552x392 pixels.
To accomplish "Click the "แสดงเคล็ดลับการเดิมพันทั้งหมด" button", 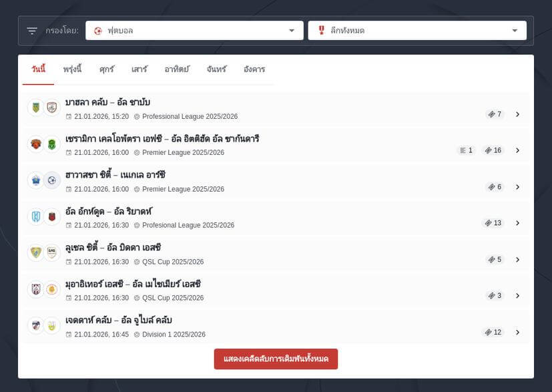I will (276, 359).
